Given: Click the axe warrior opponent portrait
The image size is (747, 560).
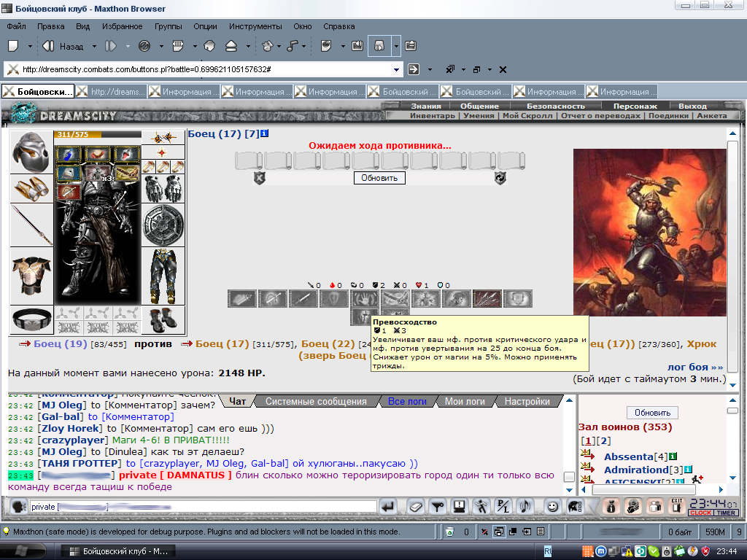Looking at the screenshot, I should (x=649, y=233).
